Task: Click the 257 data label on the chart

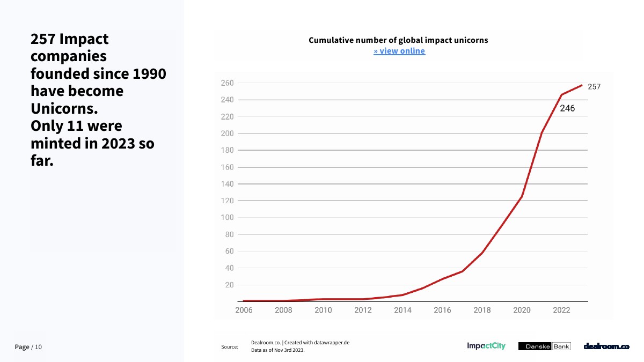Action: point(594,86)
